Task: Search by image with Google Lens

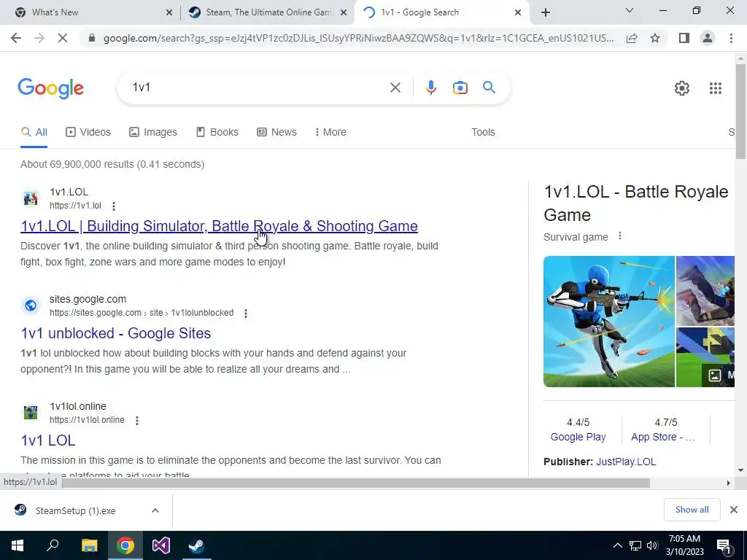Action: [460, 87]
